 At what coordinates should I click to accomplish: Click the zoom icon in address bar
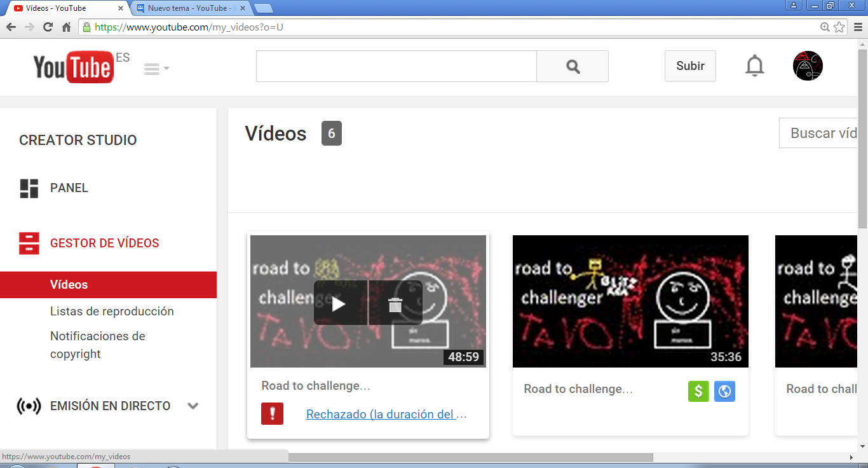pos(825,27)
